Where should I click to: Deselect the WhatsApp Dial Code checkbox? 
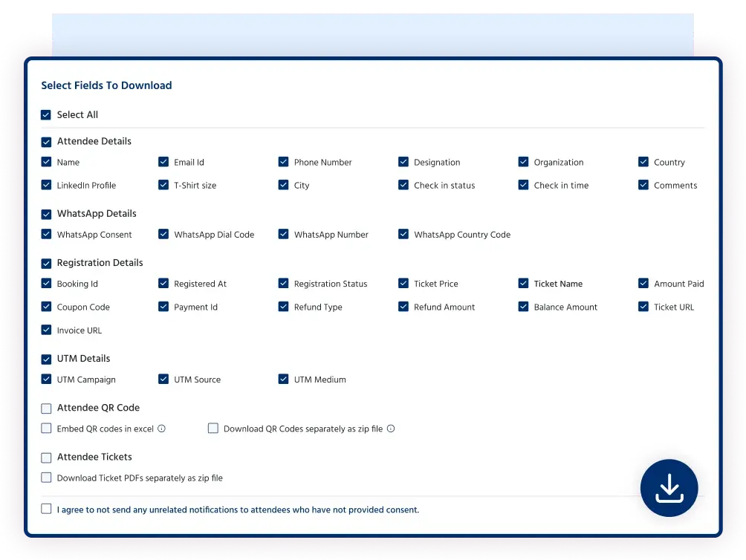[163, 234]
